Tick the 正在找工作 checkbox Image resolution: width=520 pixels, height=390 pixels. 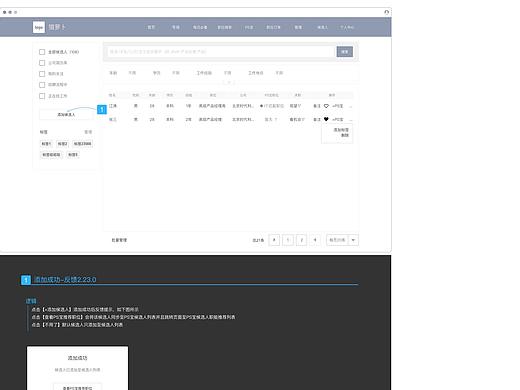[x=42, y=96]
